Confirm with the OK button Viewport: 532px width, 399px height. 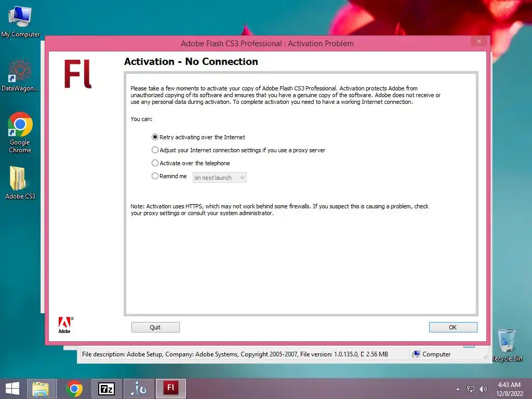[453, 327]
